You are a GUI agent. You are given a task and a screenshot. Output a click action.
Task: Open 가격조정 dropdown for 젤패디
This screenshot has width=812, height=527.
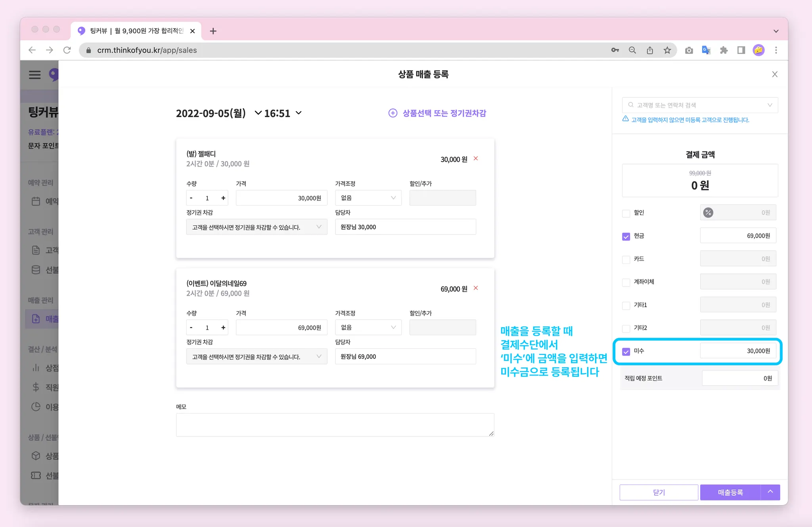pos(368,198)
